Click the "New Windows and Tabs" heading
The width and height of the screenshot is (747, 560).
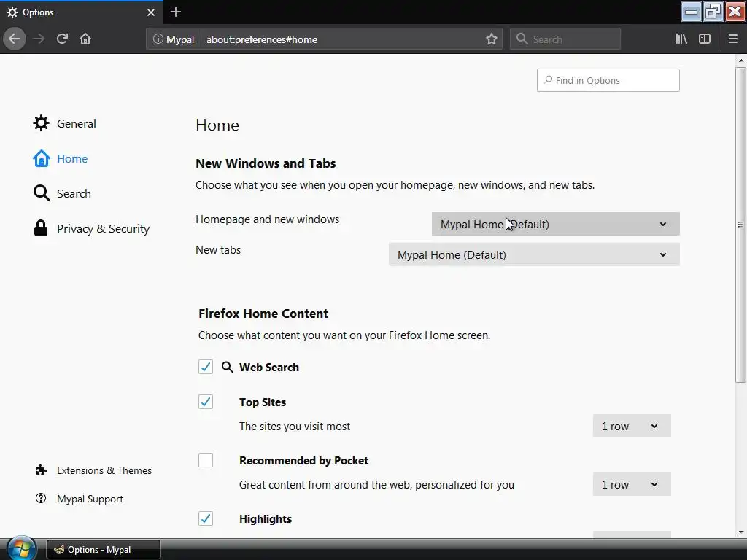point(266,163)
